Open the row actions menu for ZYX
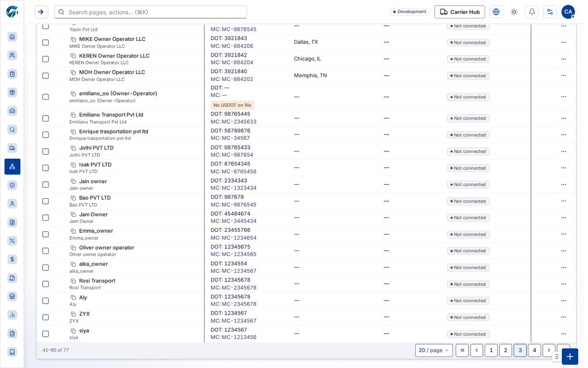The width and height of the screenshot is (588, 368). (564, 317)
